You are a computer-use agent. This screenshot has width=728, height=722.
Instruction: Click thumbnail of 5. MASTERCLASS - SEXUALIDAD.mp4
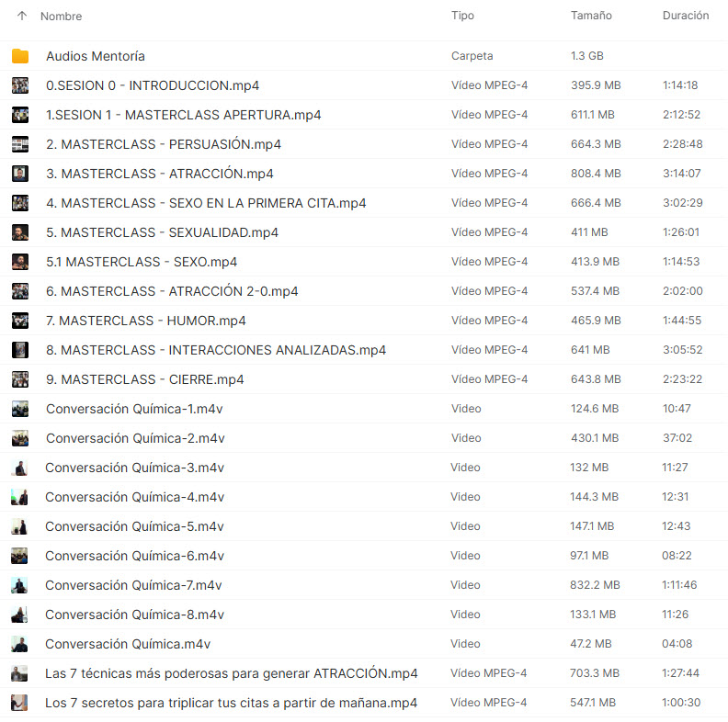[20, 232]
